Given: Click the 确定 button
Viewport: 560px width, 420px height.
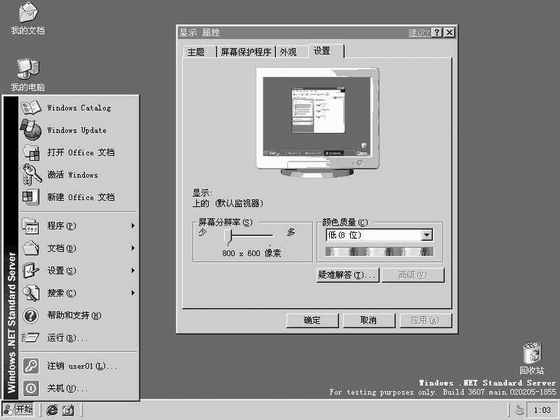Looking at the screenshot, I should click(x=312, y=320).
